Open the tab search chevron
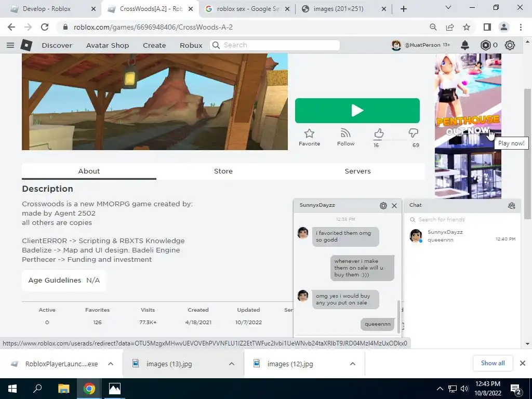Viewport: 532px width, 399px height. [448, 7]
